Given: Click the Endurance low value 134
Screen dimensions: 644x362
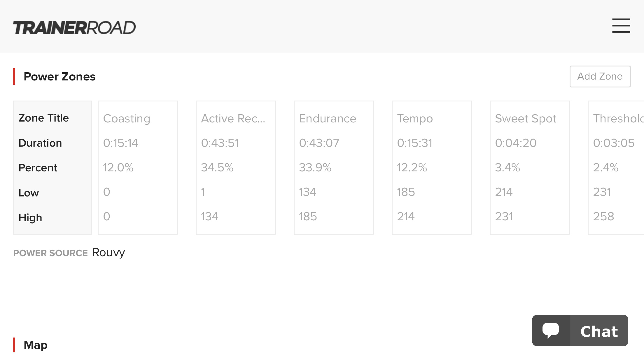Looking at the screenshot, I should 307,192.
